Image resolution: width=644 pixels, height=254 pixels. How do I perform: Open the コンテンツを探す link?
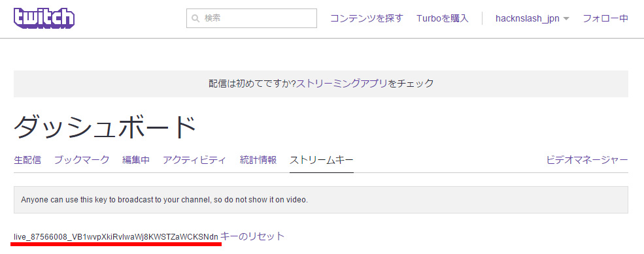point(367,18)
